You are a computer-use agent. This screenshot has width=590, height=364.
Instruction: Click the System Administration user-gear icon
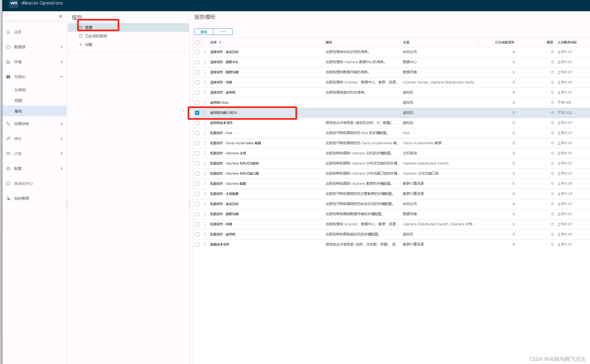8,198
